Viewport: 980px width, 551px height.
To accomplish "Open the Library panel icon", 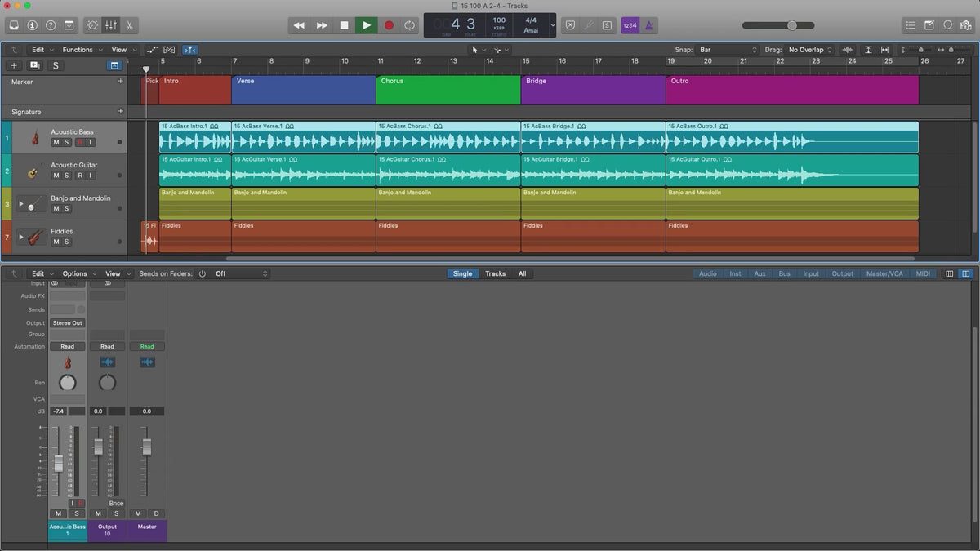I will pyautogui.click(x=14, y=25).
